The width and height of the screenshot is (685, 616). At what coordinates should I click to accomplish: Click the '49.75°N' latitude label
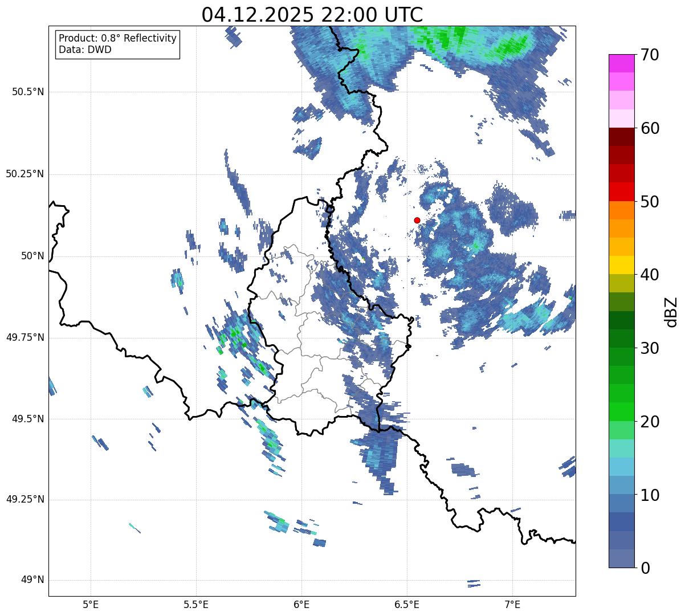(25, 337)
